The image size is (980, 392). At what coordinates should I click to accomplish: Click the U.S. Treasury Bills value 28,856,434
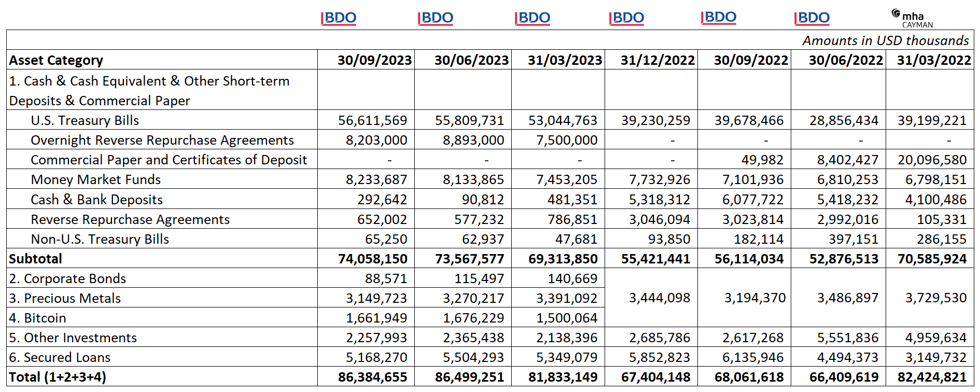(x=844, y=120)
